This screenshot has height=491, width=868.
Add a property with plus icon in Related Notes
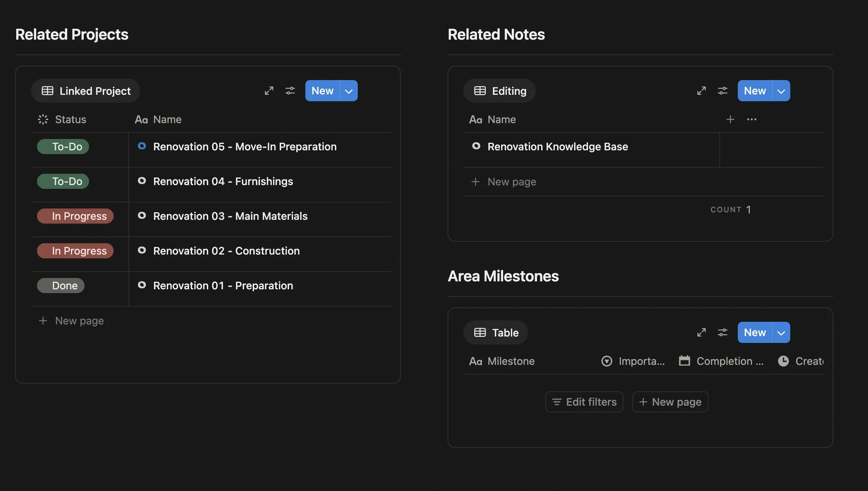730,119
